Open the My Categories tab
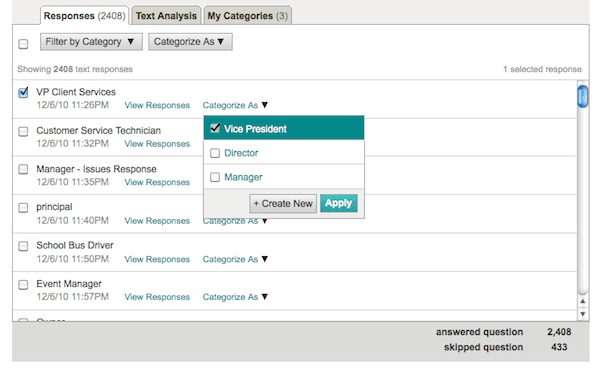This screenshot has height=377, width=600. [248, 16]
